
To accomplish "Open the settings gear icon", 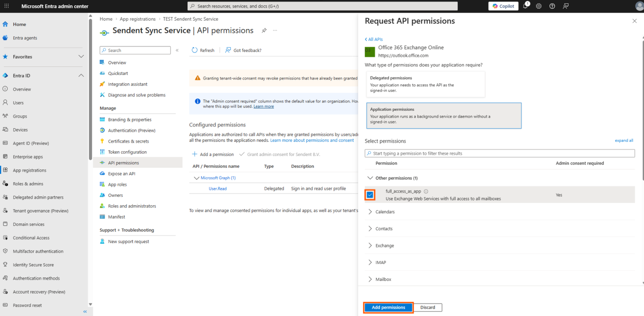I will point(539,6).
